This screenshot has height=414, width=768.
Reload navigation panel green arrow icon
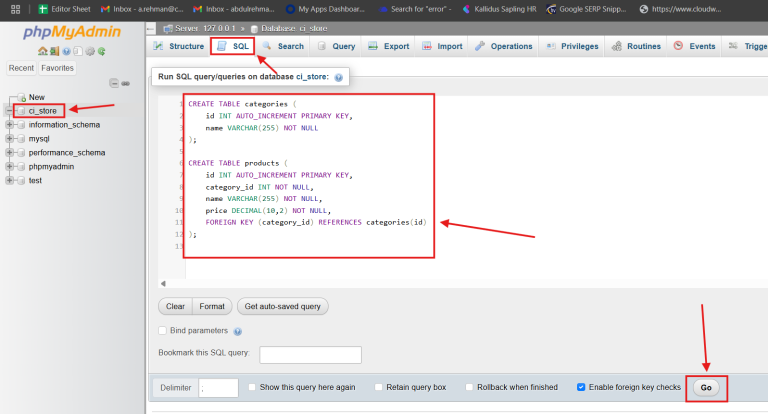(102, 51)
